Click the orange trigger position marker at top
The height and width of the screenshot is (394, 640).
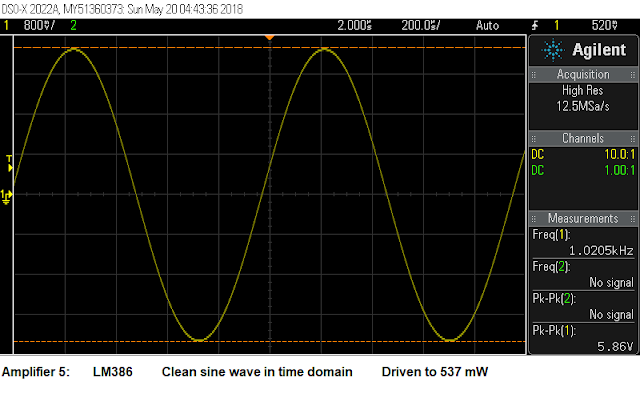[x=269, y=38]
